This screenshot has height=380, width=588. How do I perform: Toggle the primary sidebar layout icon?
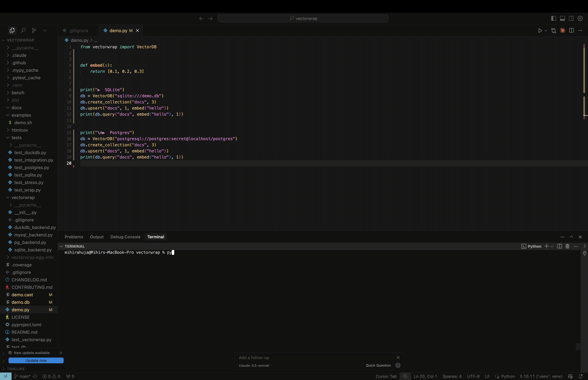coord(553,19)
